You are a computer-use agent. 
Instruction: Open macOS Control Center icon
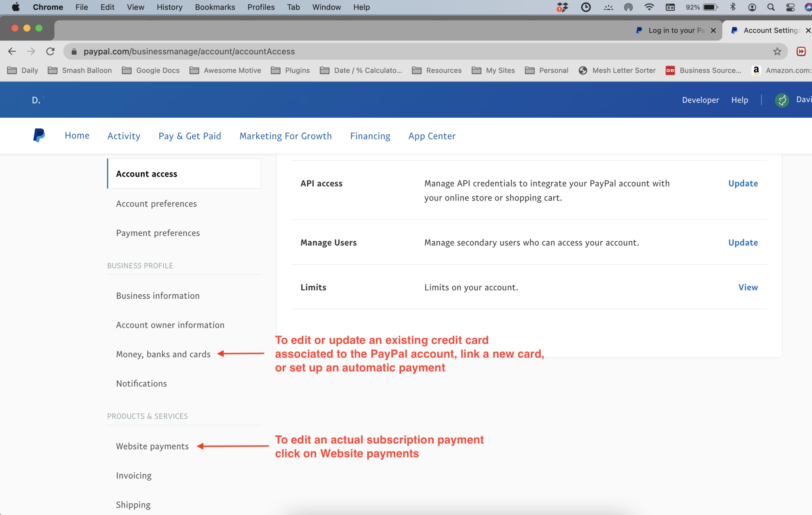(x=790, y=7)
